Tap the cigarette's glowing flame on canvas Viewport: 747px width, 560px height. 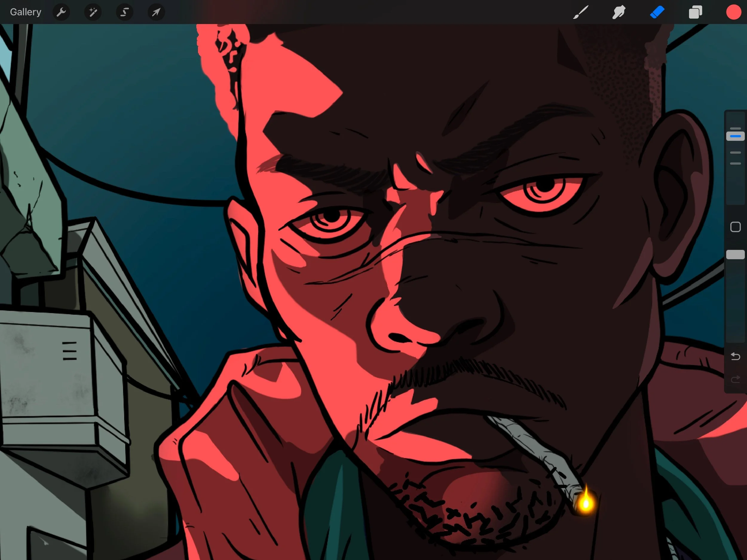point(586,503)
